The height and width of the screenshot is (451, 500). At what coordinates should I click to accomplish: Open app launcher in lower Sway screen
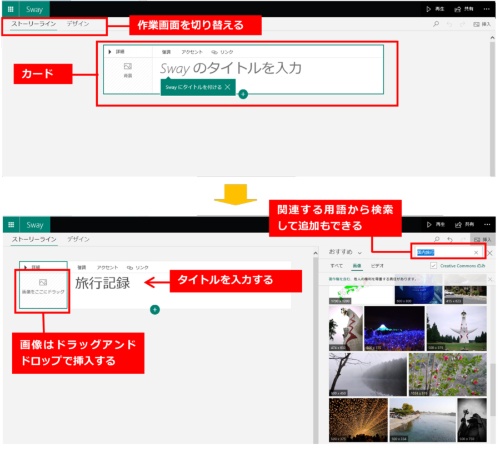pos(11,225)
